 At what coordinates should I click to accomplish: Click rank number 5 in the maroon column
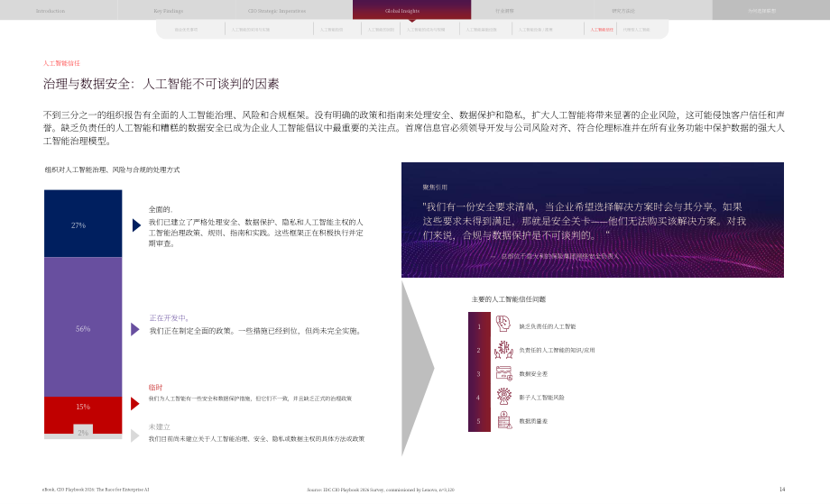point(478,421)
